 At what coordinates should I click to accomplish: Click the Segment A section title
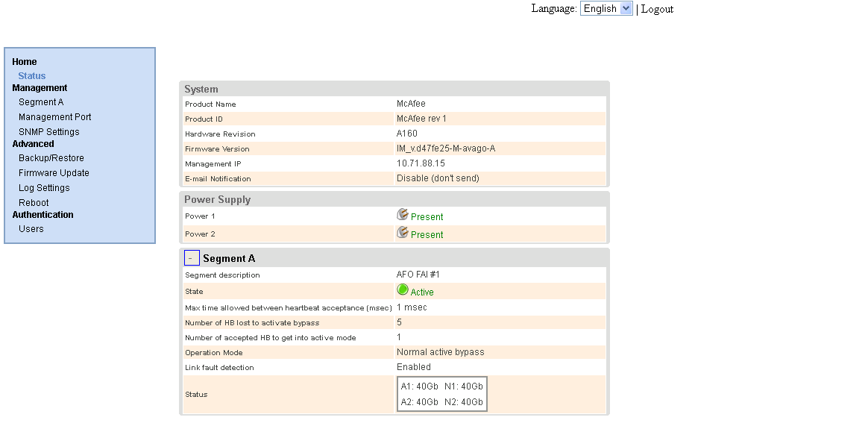coord(229,259)
